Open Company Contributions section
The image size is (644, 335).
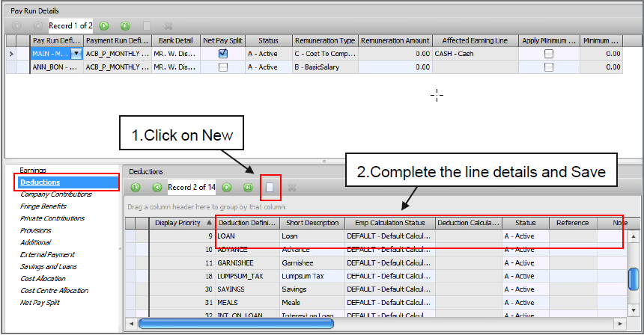[x=56, y=194]
